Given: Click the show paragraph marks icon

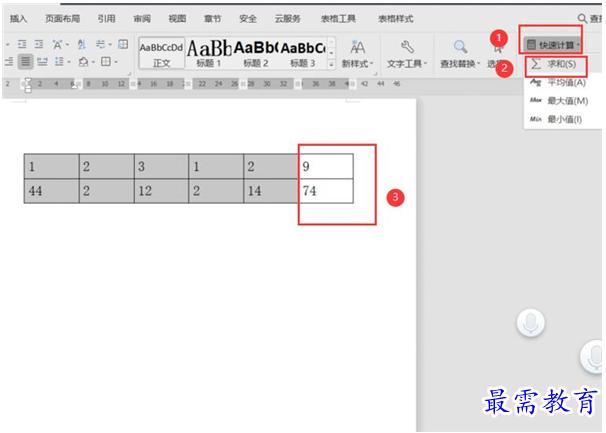Looking at the screenshot, I should (x=100, y=44).
